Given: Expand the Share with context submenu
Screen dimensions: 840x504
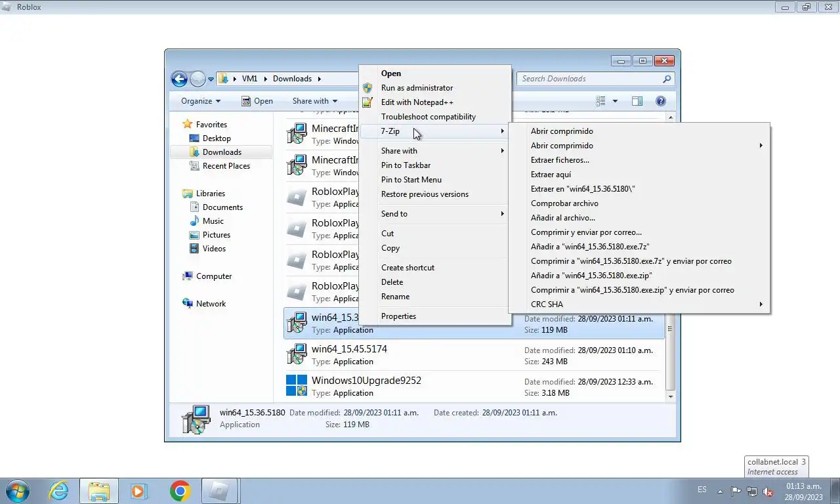Looking at the screenshot, I should click(x=434, y=151).
